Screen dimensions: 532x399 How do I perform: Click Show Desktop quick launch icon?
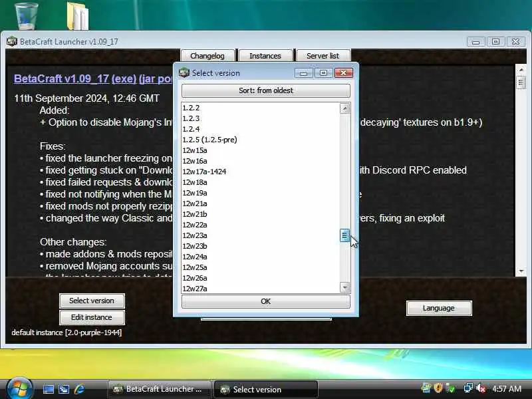[48, 389]
